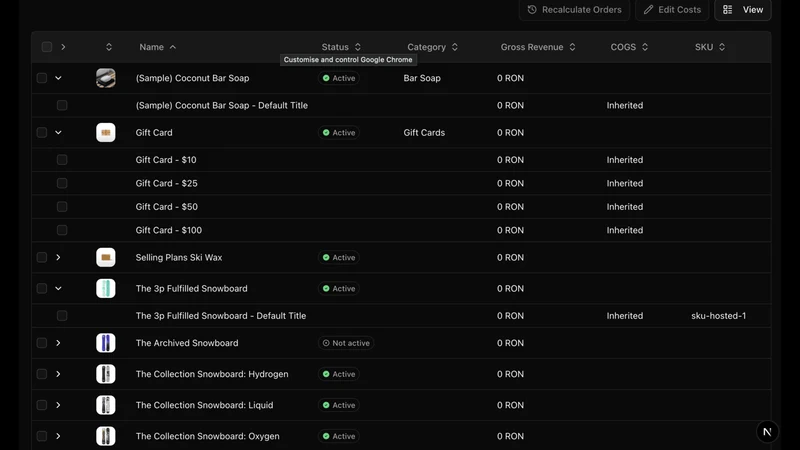800x450 pixels.
Task: Sort by Name column header
Action: tap(158, 47)
